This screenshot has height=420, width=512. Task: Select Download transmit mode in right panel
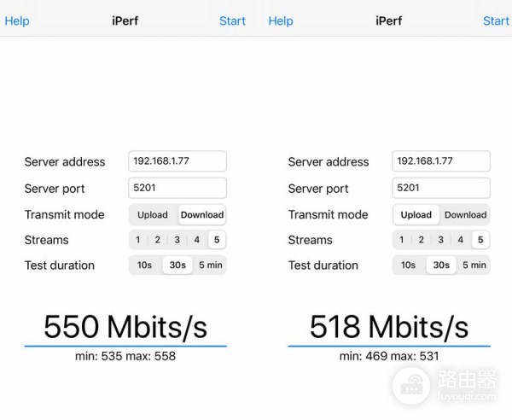click(465, 215)
